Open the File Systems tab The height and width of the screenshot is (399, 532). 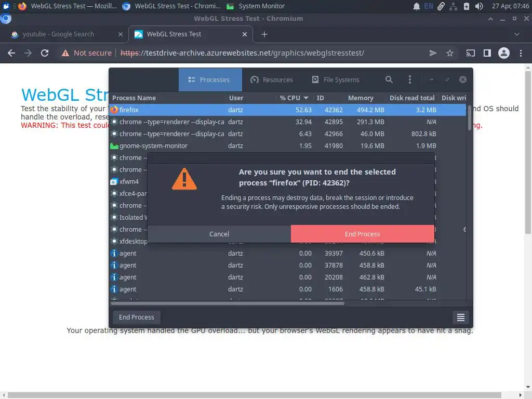coord(336,79)
